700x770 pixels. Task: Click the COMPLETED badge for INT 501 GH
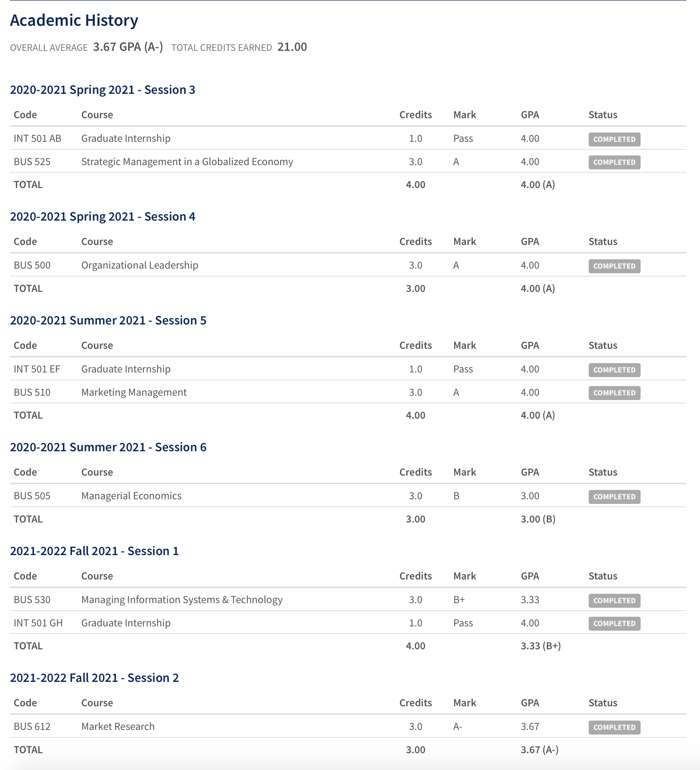614,623
